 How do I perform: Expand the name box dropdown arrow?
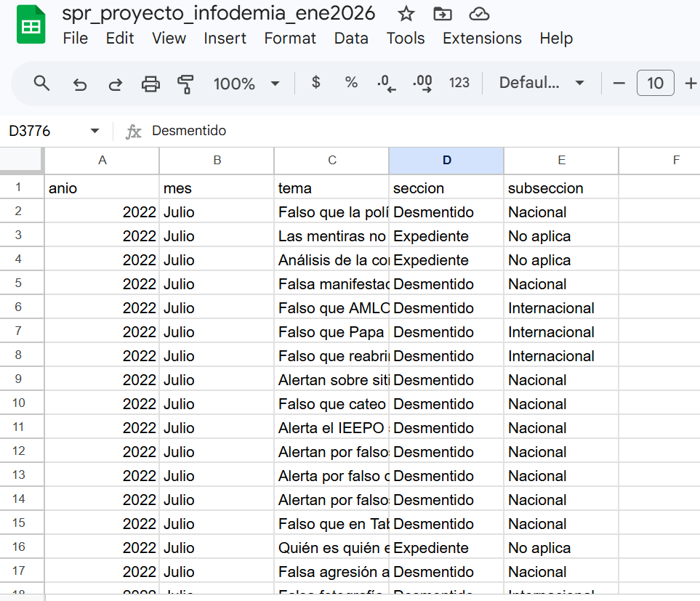point(94,131)
